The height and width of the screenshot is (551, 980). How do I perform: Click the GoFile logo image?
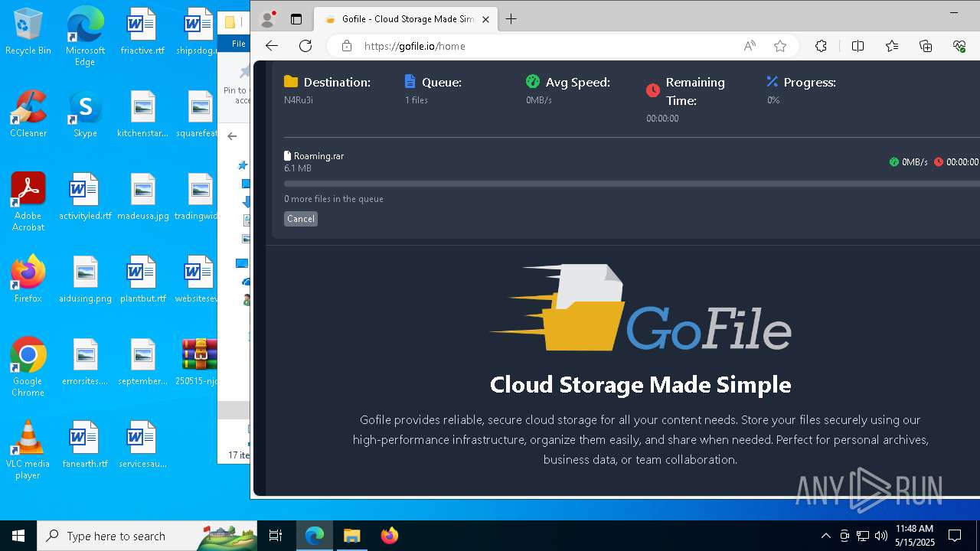pos(640,308)
